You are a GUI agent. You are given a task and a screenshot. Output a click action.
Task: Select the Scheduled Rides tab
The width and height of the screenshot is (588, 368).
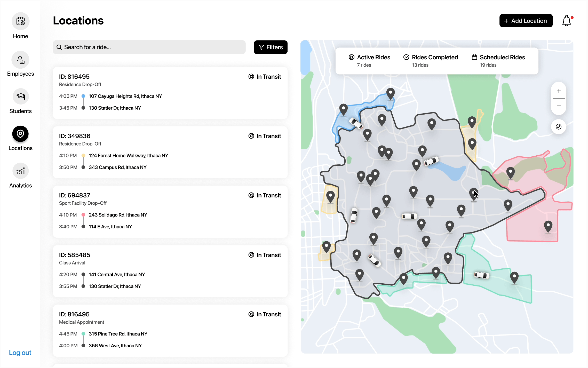coord(498,61)
